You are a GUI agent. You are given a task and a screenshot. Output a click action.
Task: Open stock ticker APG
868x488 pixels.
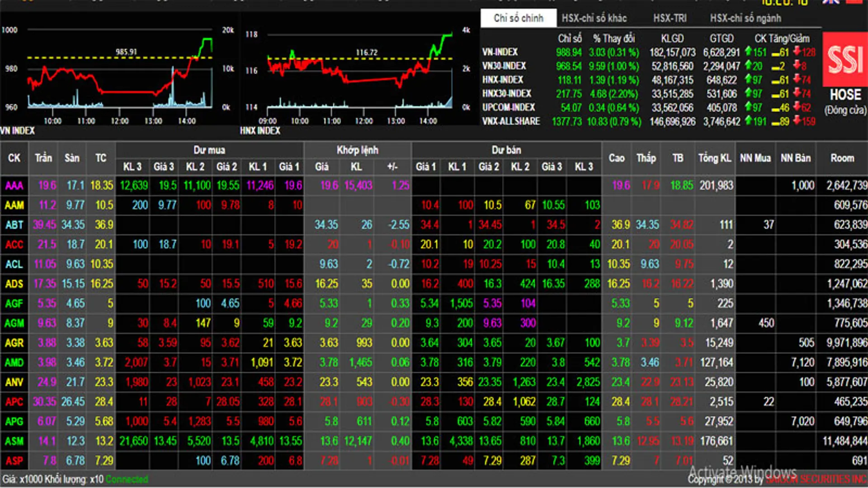tap(14, 422)
